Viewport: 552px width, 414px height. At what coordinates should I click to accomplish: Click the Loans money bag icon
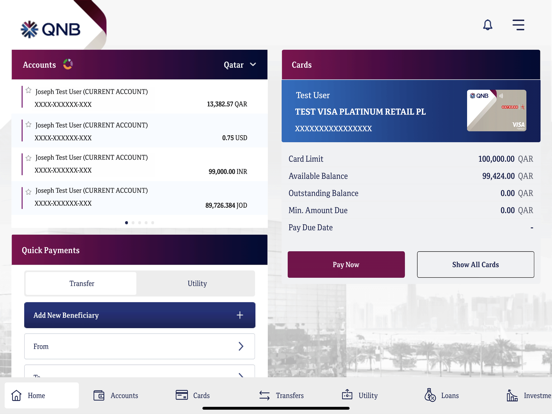(430, 395)
